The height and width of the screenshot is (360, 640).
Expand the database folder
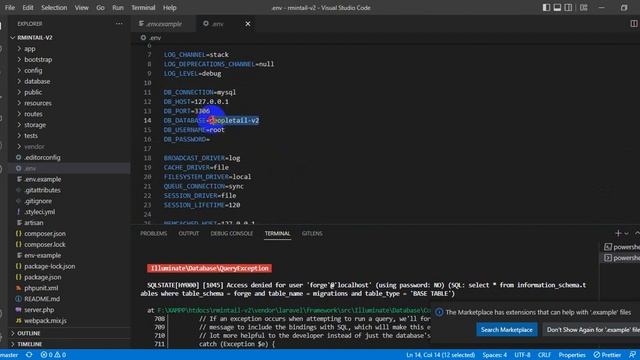point(37,81)
